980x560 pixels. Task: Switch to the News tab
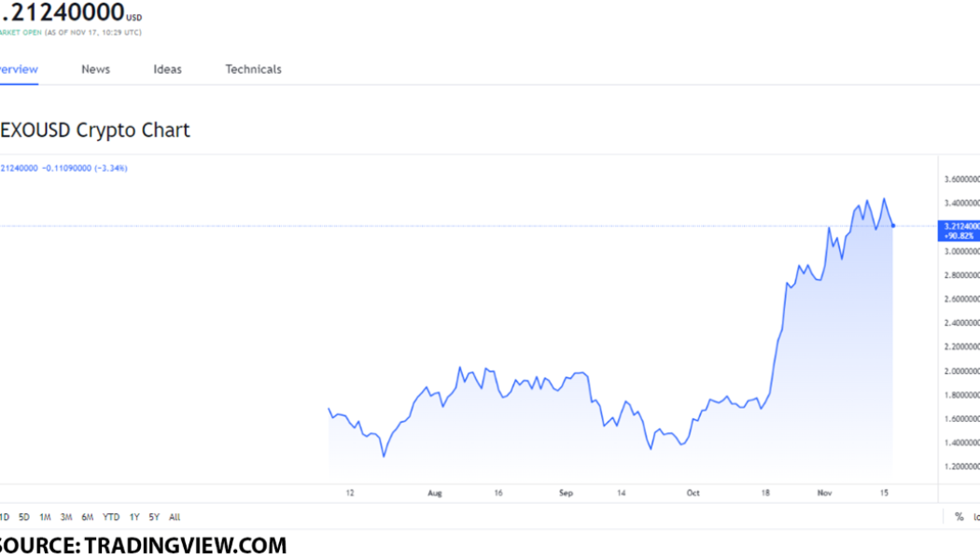(x=95, y=69)
